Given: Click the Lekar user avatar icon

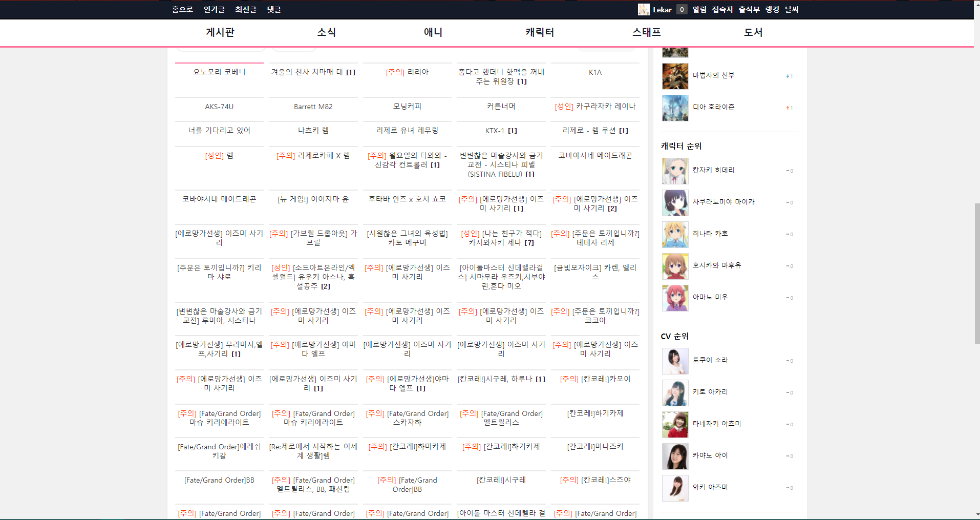Looking at the screenshot, I should pos(643,10).
